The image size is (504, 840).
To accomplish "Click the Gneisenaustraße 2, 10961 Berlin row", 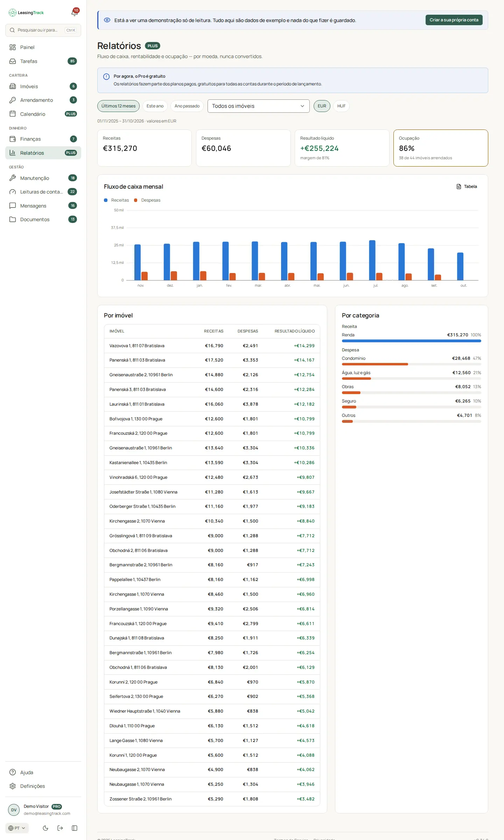I will (x=212, y=375).
